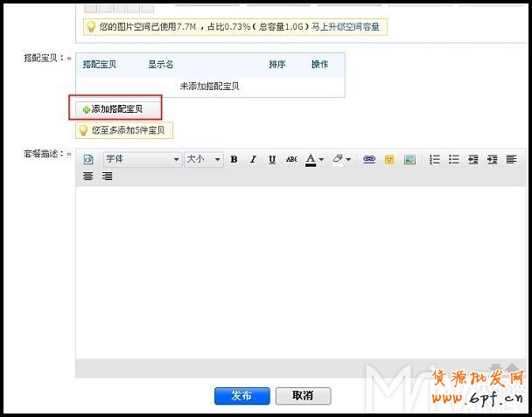Insert a bulleted list
532x417 pixels.
coord(454,160)
